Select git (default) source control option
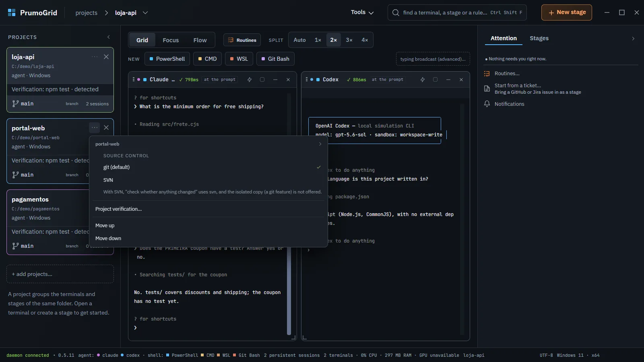644x362 pixels. 208,167
